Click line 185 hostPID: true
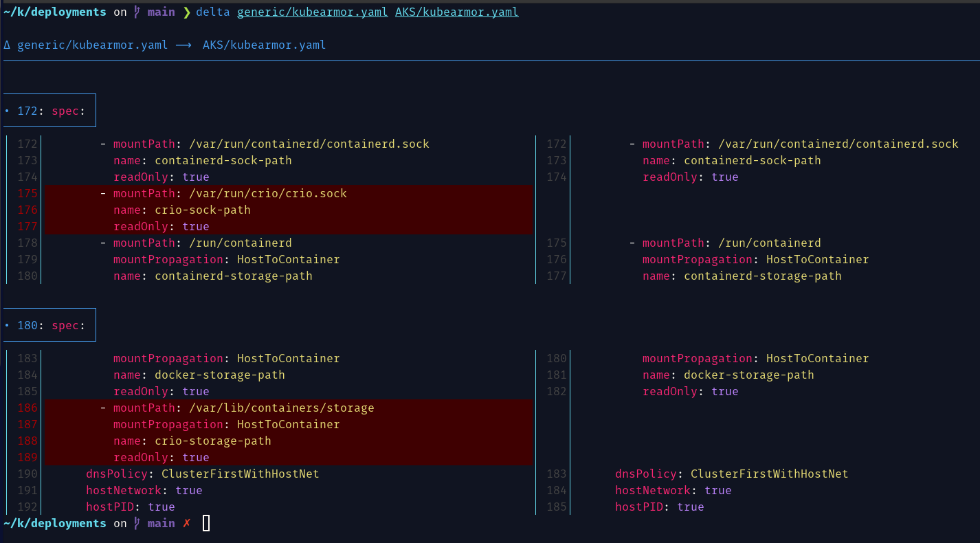The image size is (980, 543). (x=660, y=507)
